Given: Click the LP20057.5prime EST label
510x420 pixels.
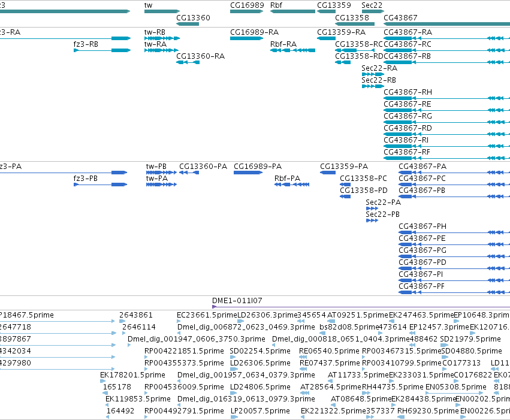Looking at the screenshot, I should (x=260, y=411).
